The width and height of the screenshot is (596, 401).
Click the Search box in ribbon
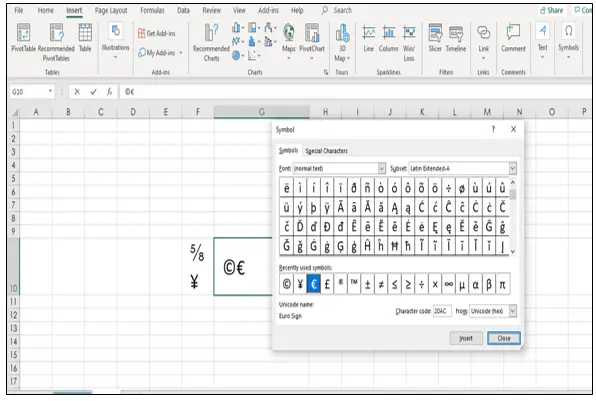pos(337,10)
